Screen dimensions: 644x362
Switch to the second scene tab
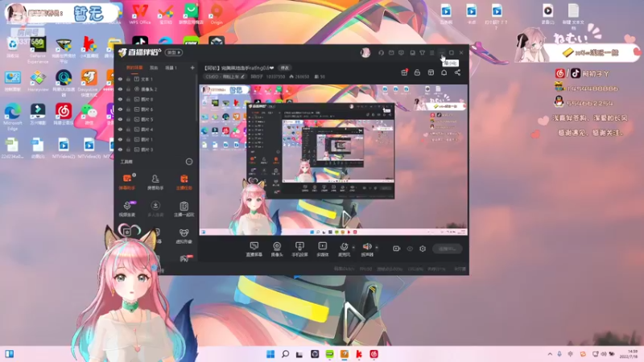[x=154, y=68]
